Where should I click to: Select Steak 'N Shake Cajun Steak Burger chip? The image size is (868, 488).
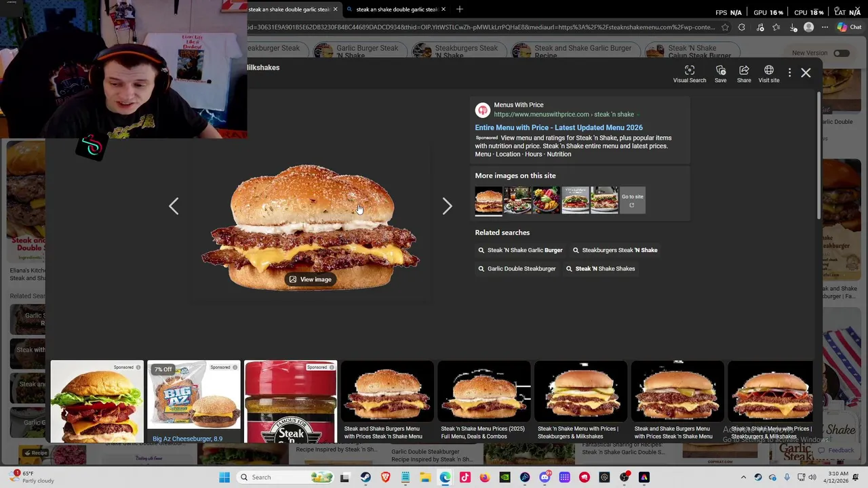(692, 51)
